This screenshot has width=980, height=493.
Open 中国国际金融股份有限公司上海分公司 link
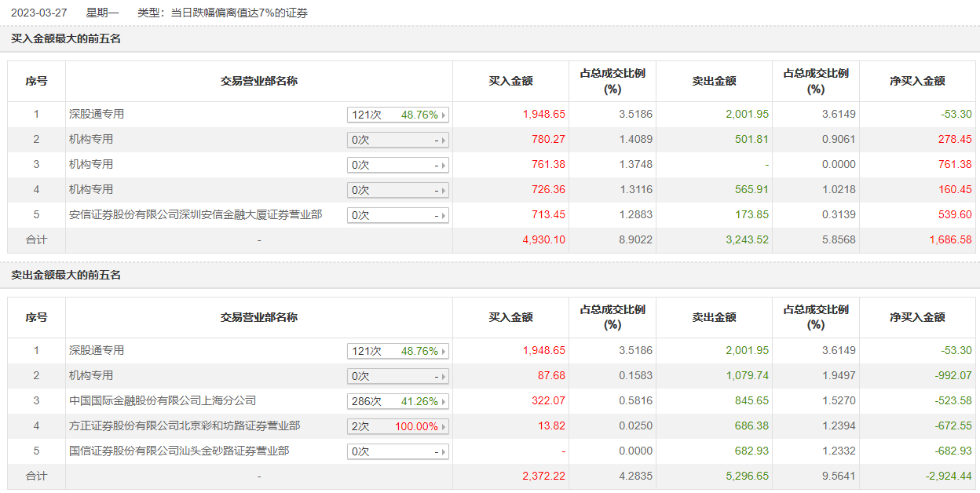(x=163, y=400)
